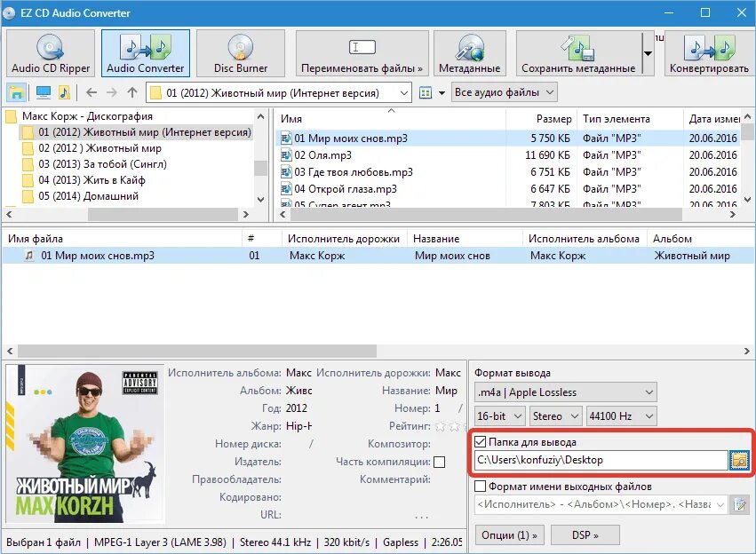Image resolution: width=756 pixels, height=554 pixels.
Task: Select file 04 Открой глаза.mp3
Action: coord(346,189)
